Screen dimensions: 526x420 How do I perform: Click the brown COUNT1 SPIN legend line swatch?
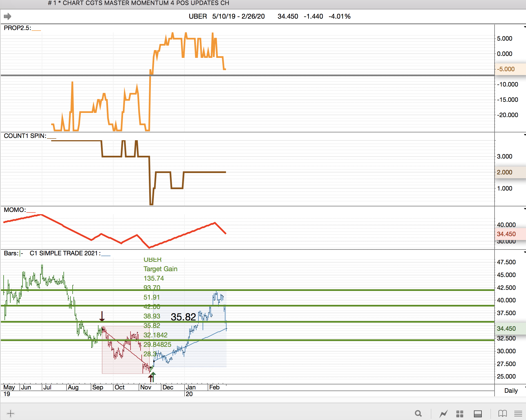[52, 138]
